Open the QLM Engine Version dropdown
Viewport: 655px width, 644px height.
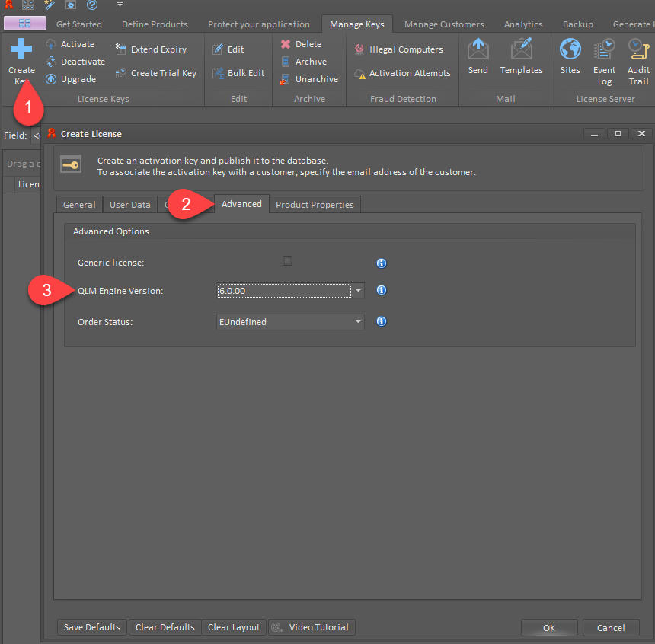[357, 290]
